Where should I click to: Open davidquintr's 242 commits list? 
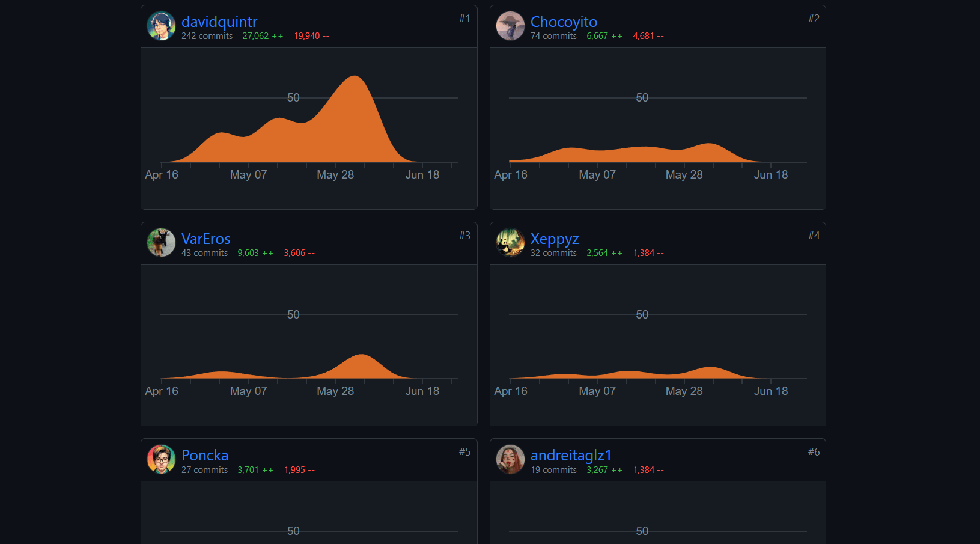207,36
